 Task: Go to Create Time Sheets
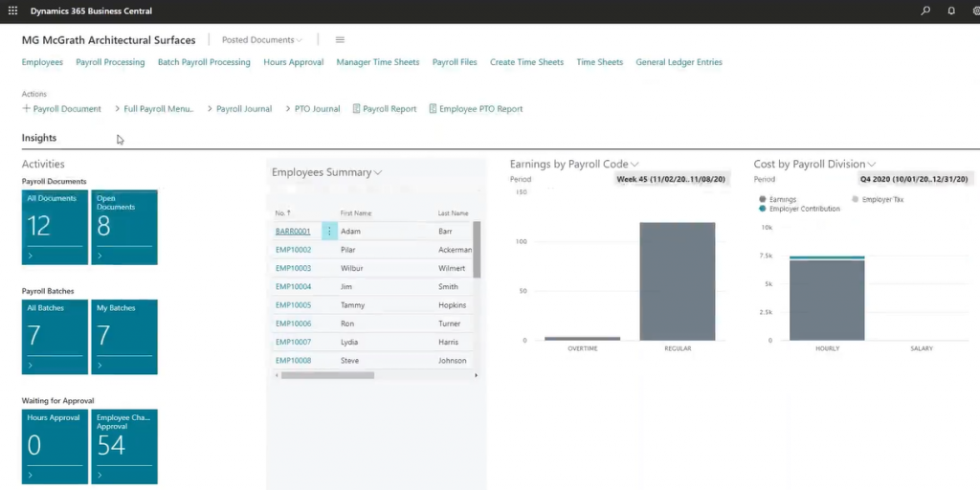coord(526,62)
